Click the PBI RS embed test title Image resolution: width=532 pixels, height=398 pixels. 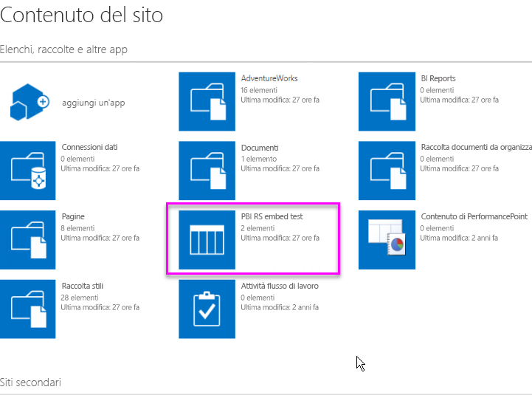pyautogui.click(x=272, y=216)
